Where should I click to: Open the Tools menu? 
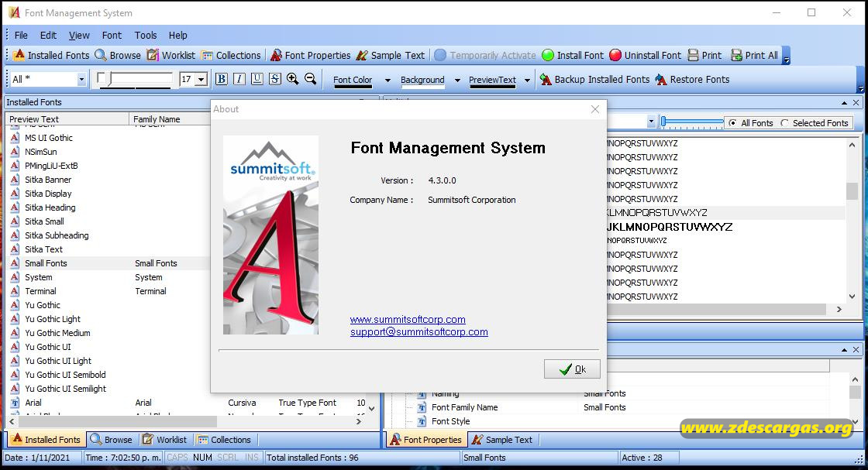pyautogui.click(x=146, y=36)
